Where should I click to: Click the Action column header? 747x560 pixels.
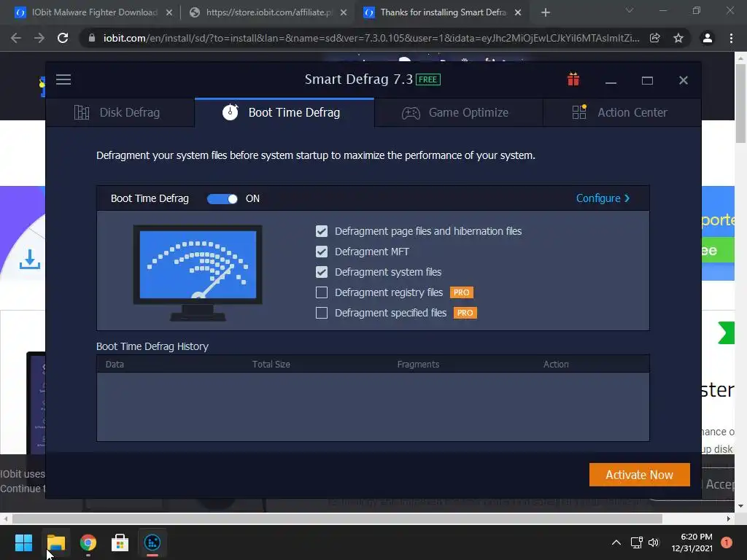point(556,365)
